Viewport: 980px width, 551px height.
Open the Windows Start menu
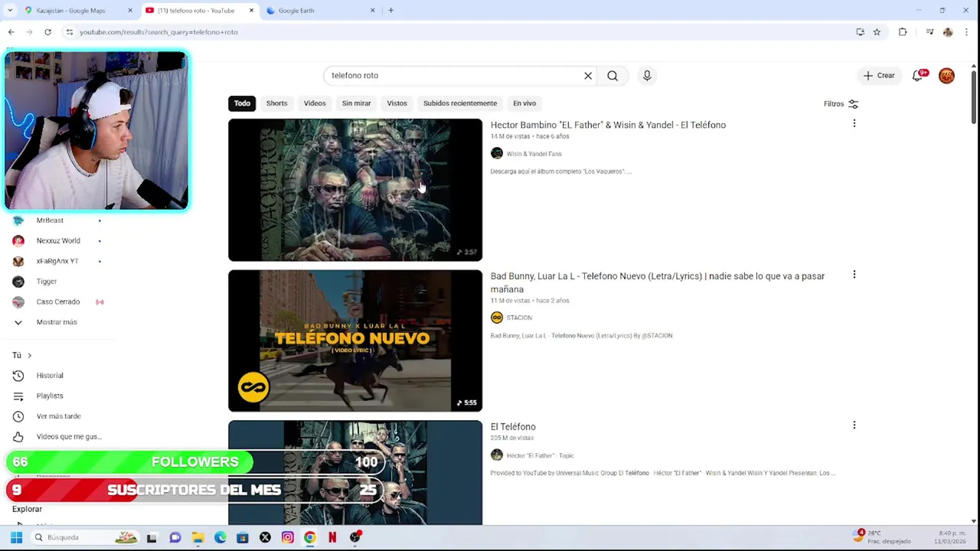(16, 537)
